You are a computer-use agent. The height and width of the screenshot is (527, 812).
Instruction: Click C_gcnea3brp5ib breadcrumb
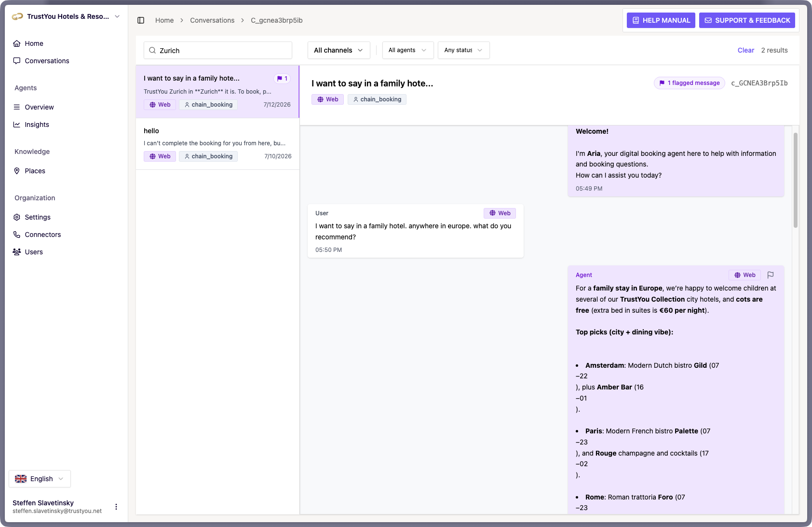[277, 20]
